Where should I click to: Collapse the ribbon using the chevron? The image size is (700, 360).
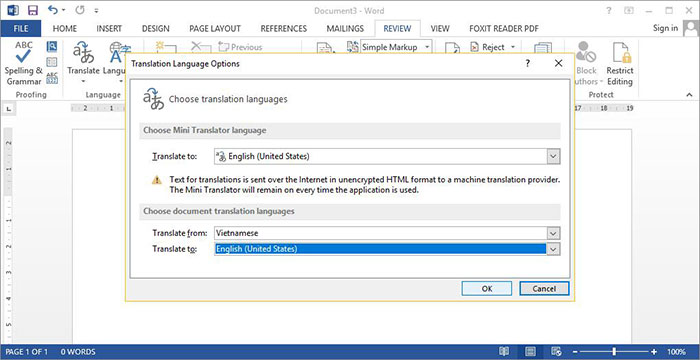tap(690, 95)
